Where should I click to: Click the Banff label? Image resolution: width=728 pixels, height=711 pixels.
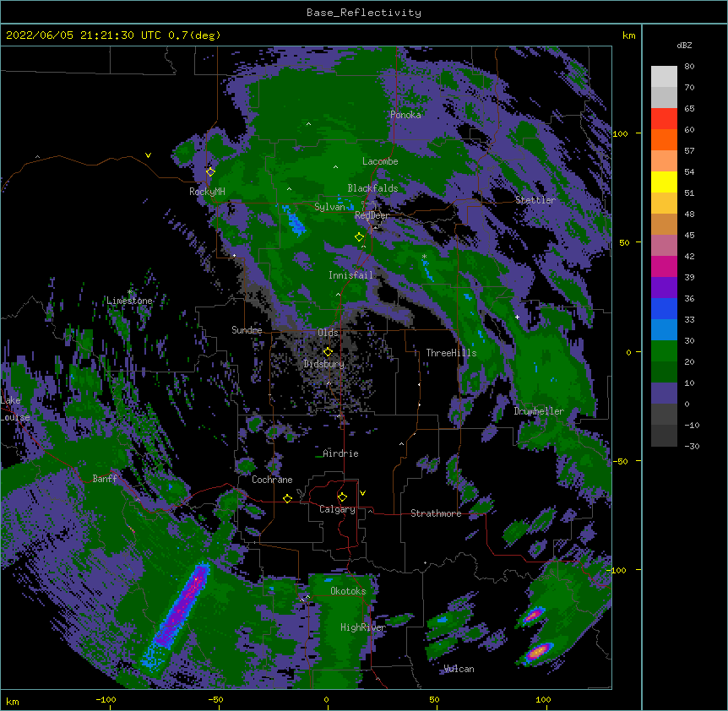click(x=105, y=479)
